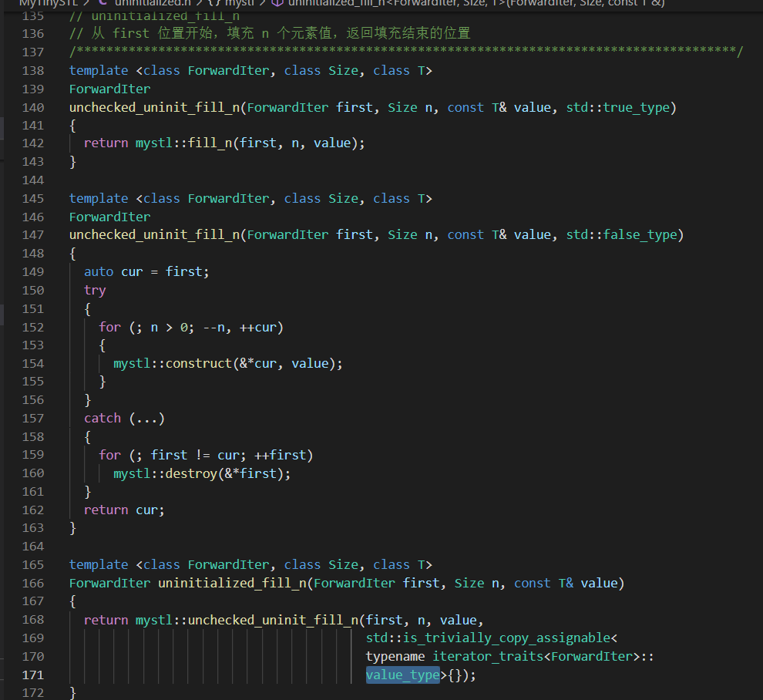The height and width of the screenshot is (700, 763).
Task: Click 'unchecked_uninit_fill_n' name on line 147
Action: pos(154,235)
